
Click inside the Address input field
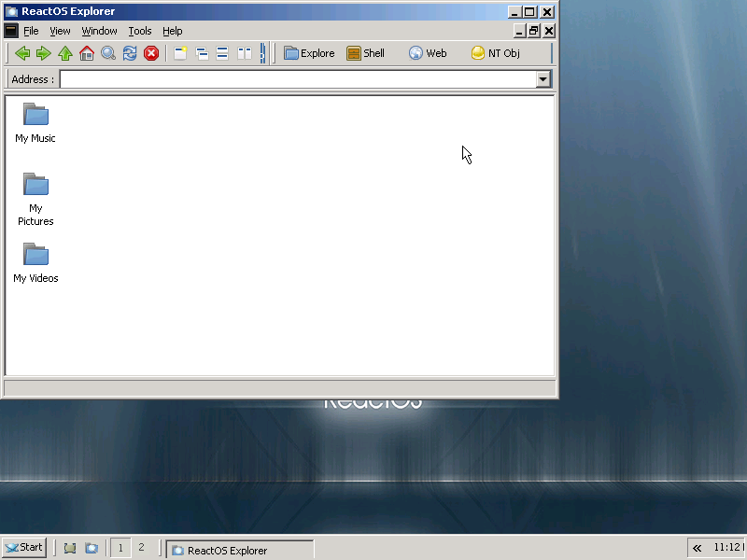[x=298, y=79]
